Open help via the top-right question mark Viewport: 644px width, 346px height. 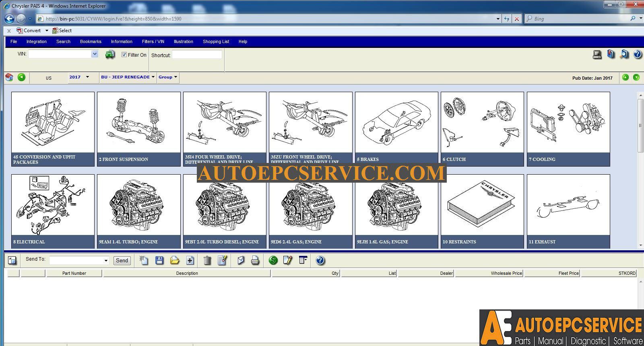(x=638, y=54)
